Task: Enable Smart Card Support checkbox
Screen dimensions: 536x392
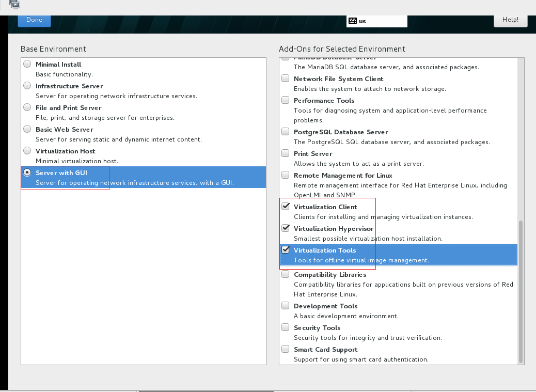Action: 285,349
